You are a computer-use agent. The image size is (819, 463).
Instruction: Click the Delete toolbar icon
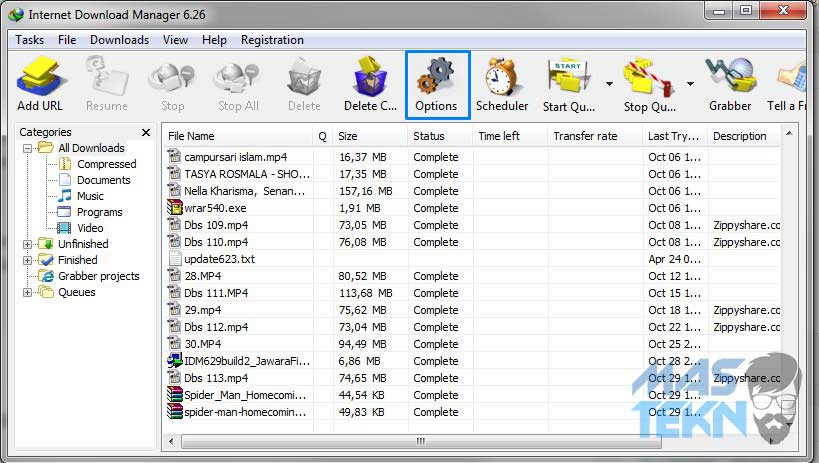pos(304,77)
